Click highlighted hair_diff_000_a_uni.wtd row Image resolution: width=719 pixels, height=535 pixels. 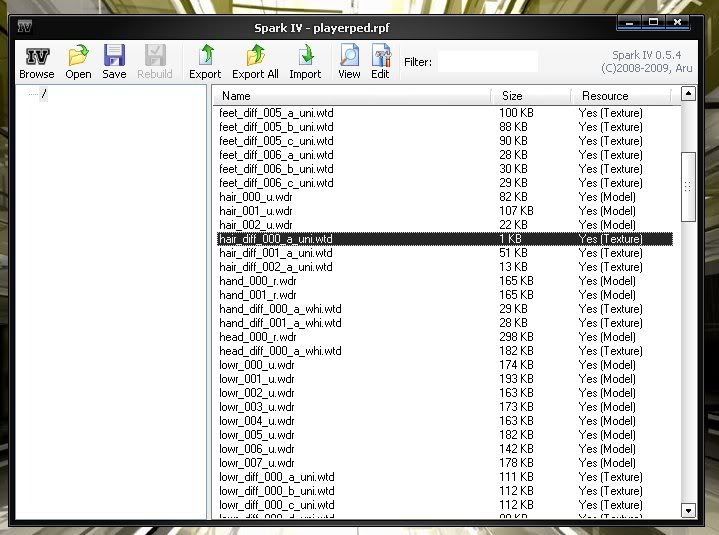445,239
